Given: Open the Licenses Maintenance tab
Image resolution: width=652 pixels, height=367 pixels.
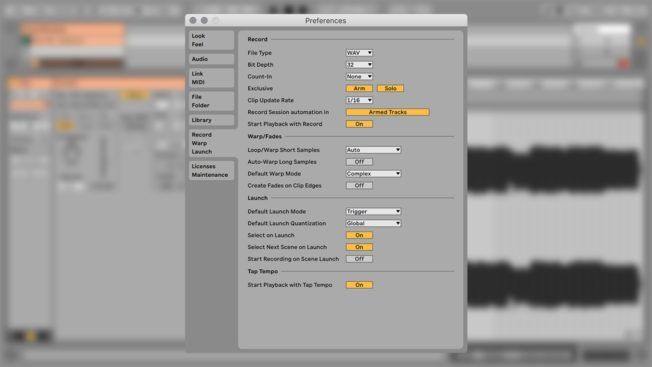Looking at the screenshot, I should coord(211,170).
